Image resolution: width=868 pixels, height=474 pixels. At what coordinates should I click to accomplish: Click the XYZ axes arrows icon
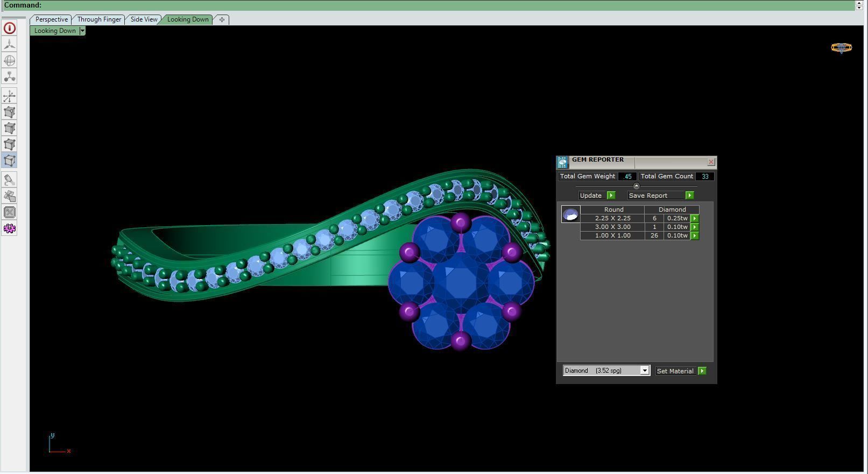10,96
